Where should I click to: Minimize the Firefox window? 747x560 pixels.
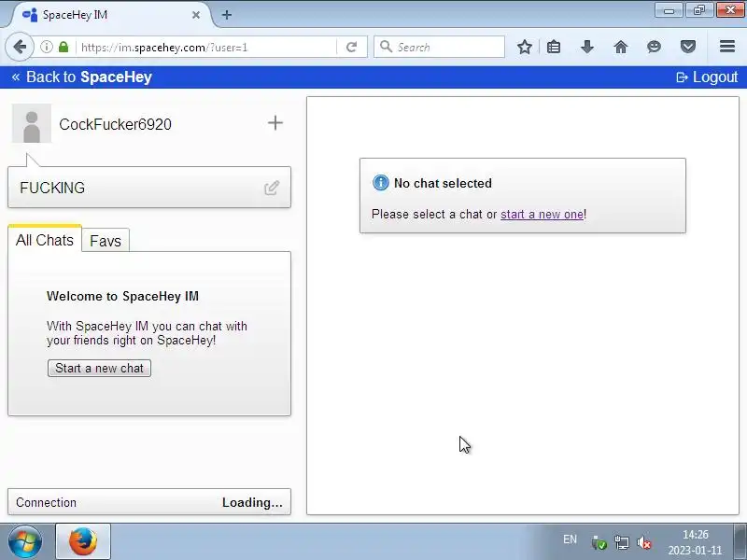pos(669,10)
